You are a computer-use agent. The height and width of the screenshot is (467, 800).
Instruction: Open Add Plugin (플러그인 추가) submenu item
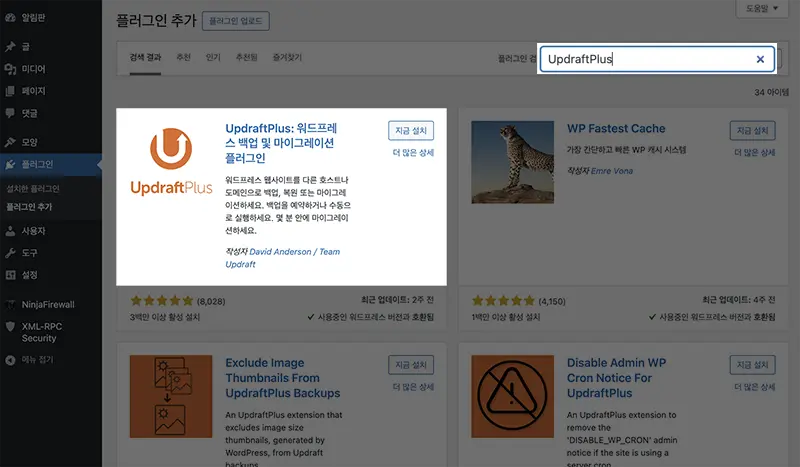tap(29, 207)
